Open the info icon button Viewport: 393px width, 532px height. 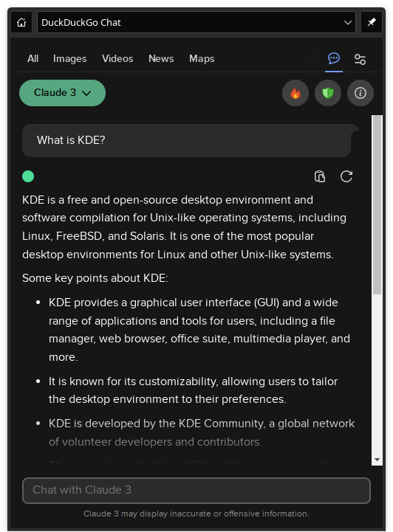tap(360, 93)
